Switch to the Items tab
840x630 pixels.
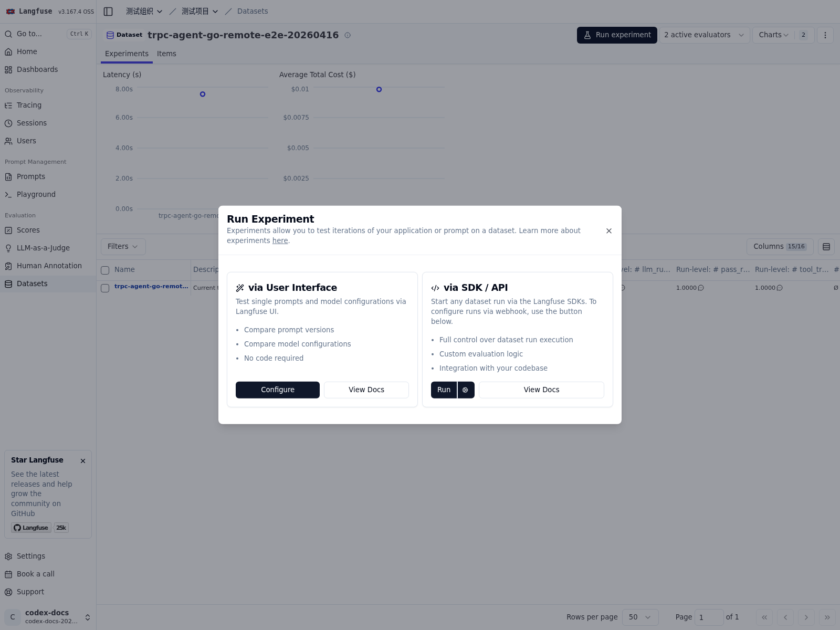(x=166, y=54)
